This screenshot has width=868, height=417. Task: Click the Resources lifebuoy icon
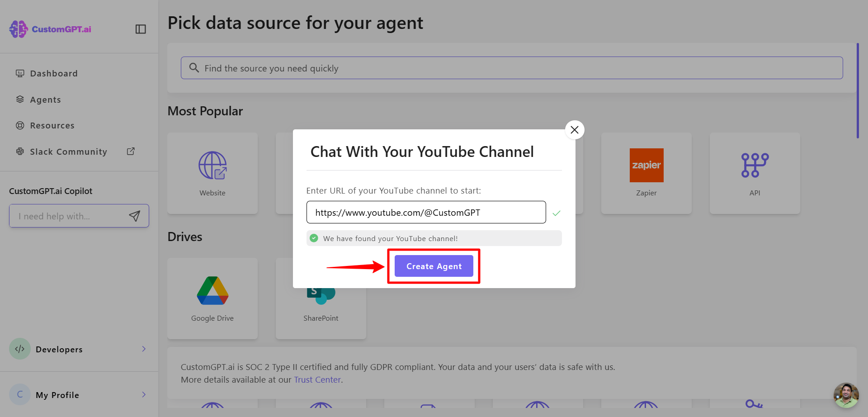[20, 125]
